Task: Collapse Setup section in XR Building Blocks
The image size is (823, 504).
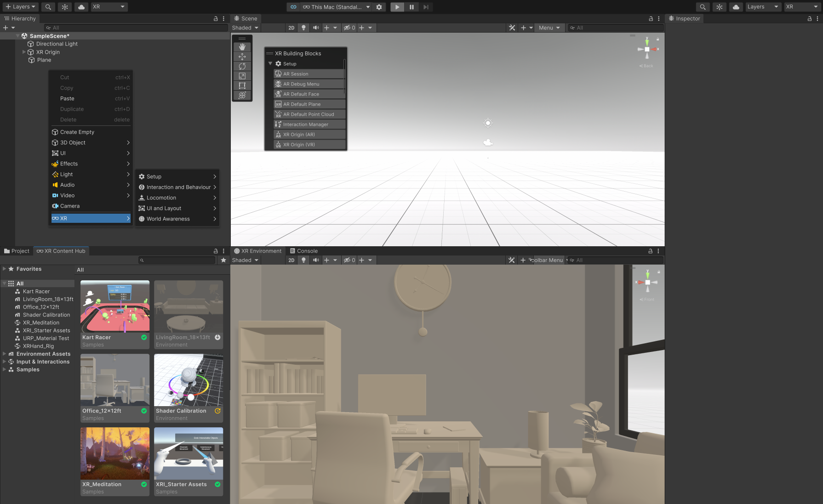Action: pos(270,64)
